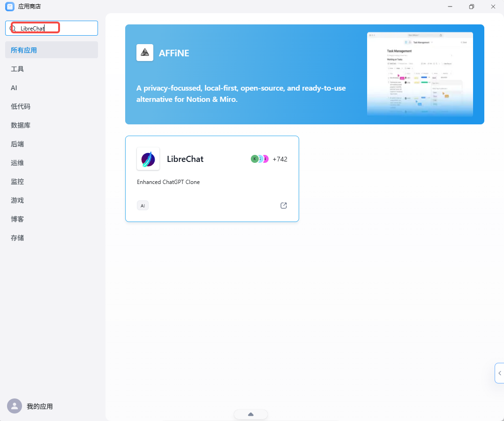
Task: Click the 应用商店 app icon in title bar
Action: coord(10,7)
